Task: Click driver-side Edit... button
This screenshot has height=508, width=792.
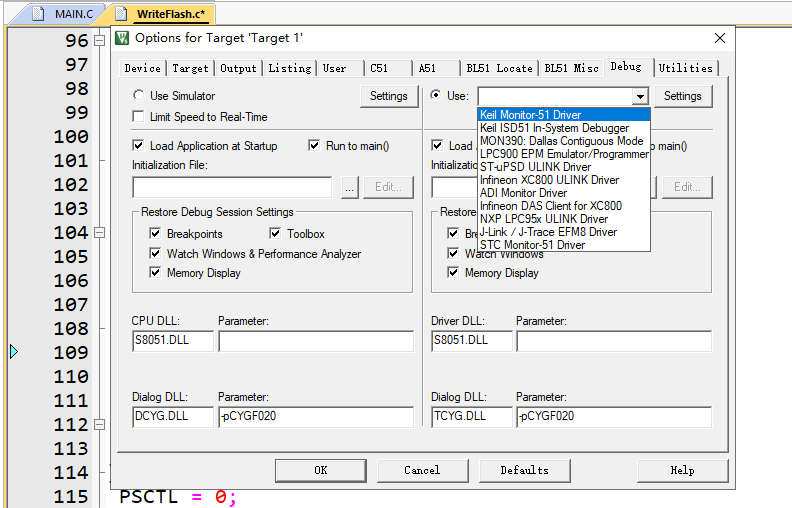Action: pos(687,187)
